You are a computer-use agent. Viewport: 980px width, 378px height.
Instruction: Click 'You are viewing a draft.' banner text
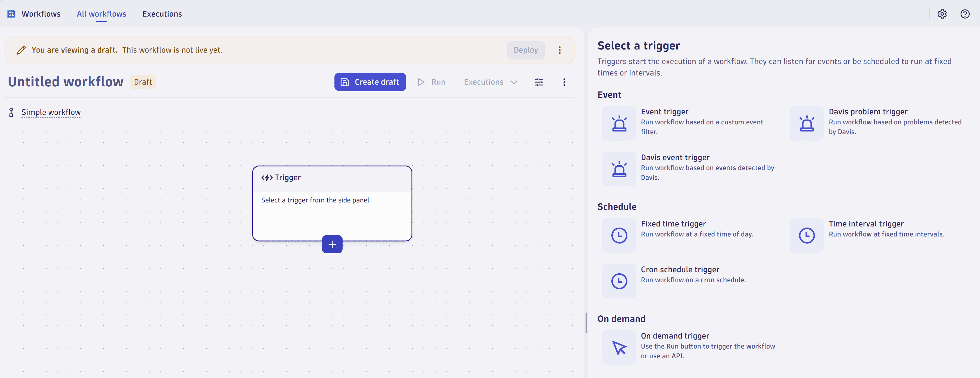pyautogui.click(x=75, y=50)
